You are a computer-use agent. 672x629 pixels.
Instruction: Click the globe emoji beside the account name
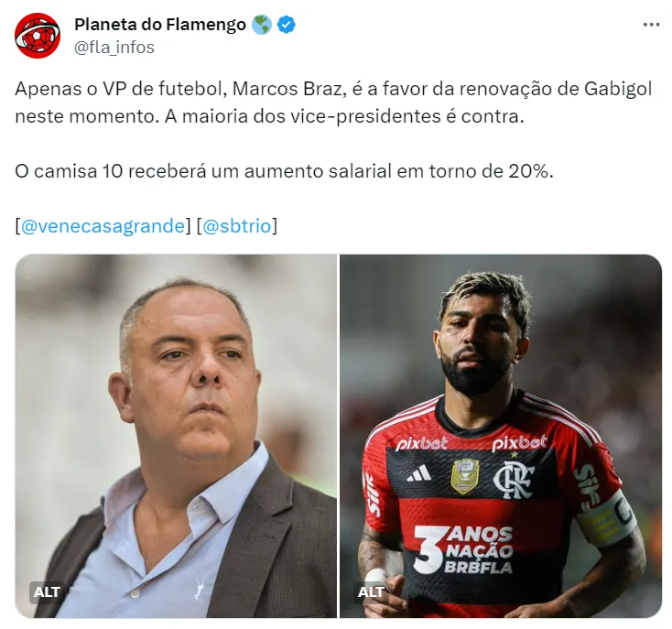pos(262,25)
